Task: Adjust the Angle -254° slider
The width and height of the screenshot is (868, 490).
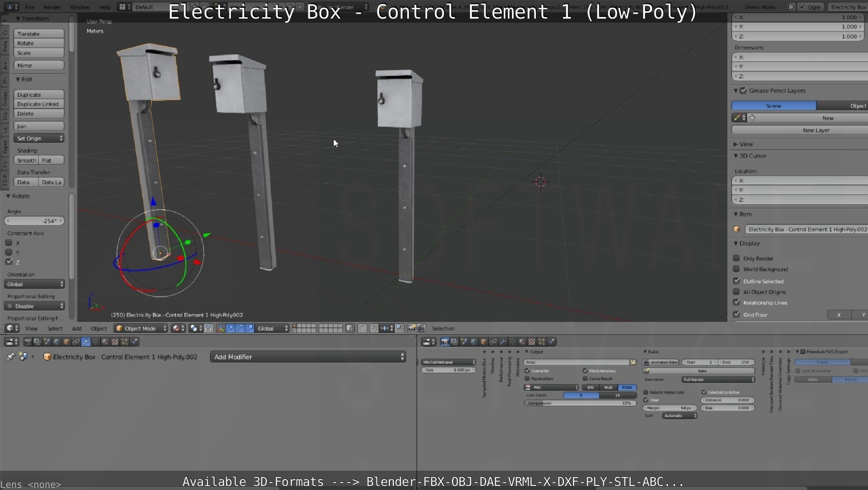Action: pyautogui.click(x=34, y=221)
